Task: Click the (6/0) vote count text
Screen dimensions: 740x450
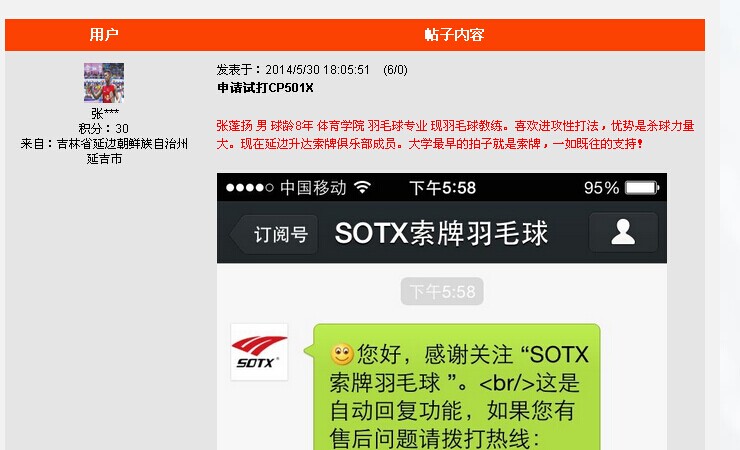Action: [x=395, y=70]
